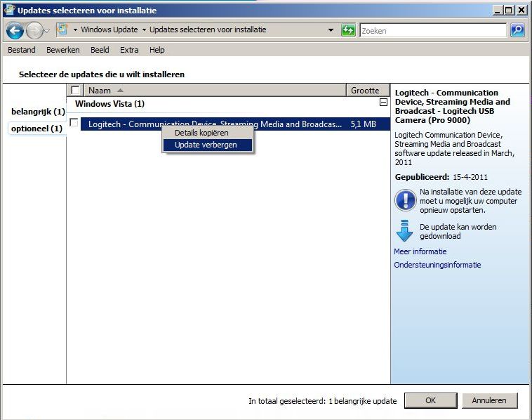Click the restart warning exclamation icon
Viewport: 532px width, 420px height.
[405, 199]
